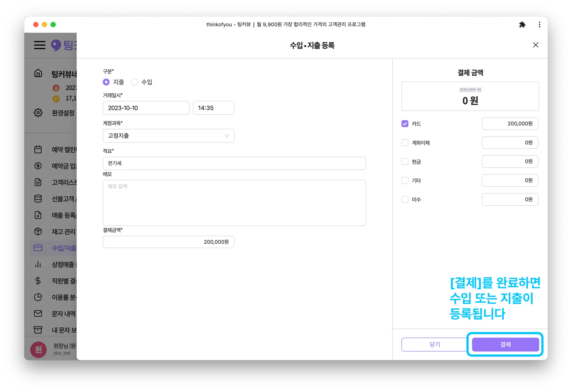Click the 예약 캘린더 calendar icon
This screenshot has width=572, height=392.
click(38, 149)
